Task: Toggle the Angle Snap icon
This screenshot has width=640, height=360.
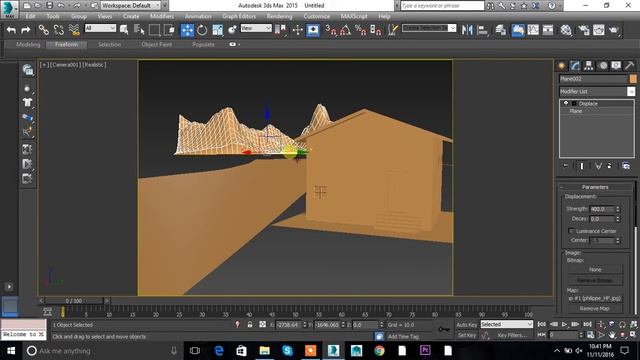Action: point(345,30)
